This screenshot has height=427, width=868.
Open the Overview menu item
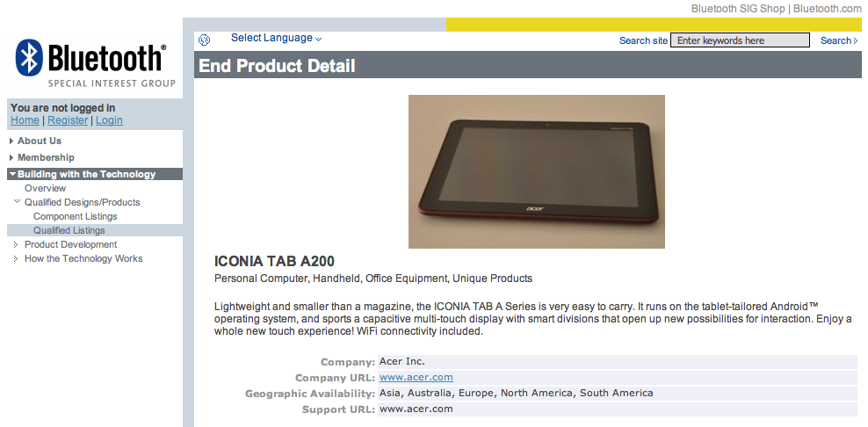click(x=46, y=188)
